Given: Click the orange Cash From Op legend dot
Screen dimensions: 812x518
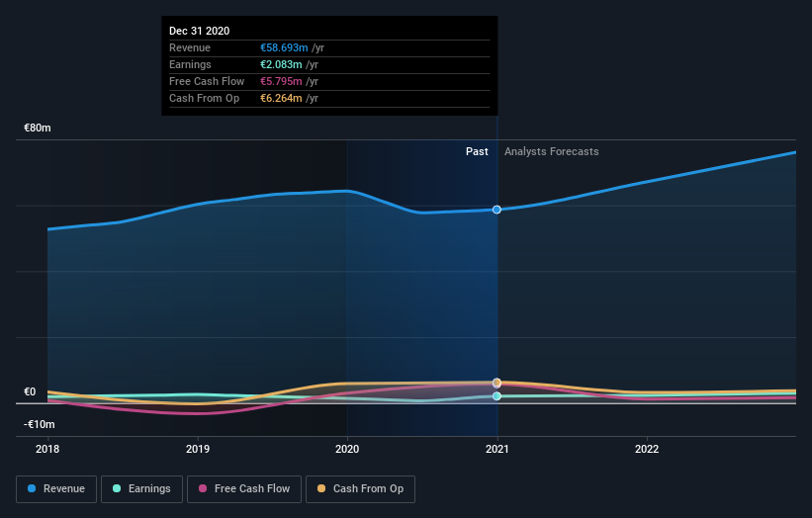Looking at the screenshot, I should (321, 488).
